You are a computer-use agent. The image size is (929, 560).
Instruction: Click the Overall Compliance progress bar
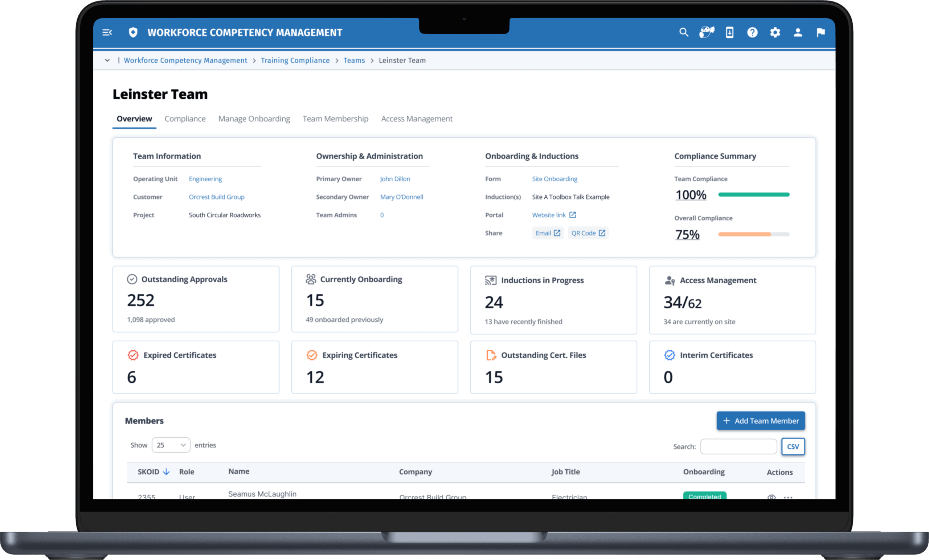(x=753, y=234)
